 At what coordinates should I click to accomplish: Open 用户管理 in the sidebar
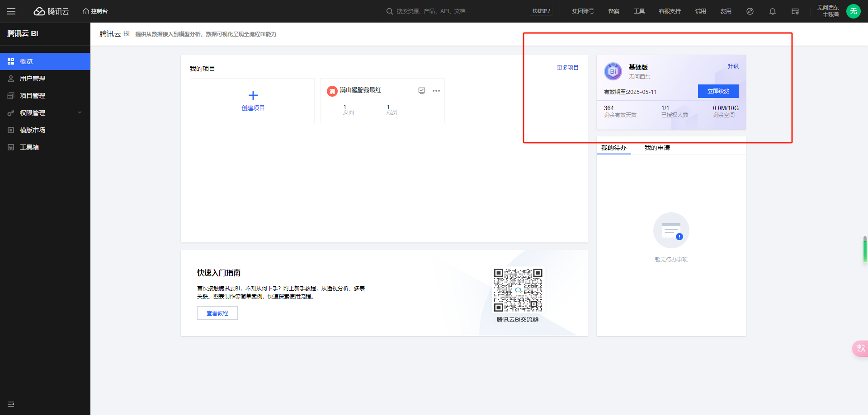pyautogui.click(x=45, y=79)
